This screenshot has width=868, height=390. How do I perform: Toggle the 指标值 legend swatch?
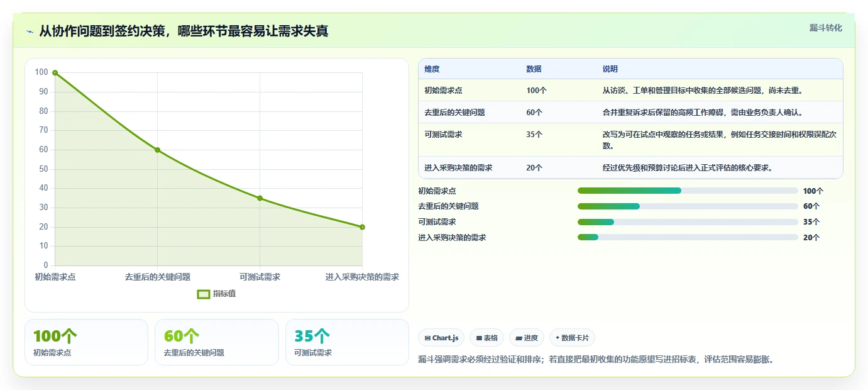pyautogui.click(x=204, y=294)
